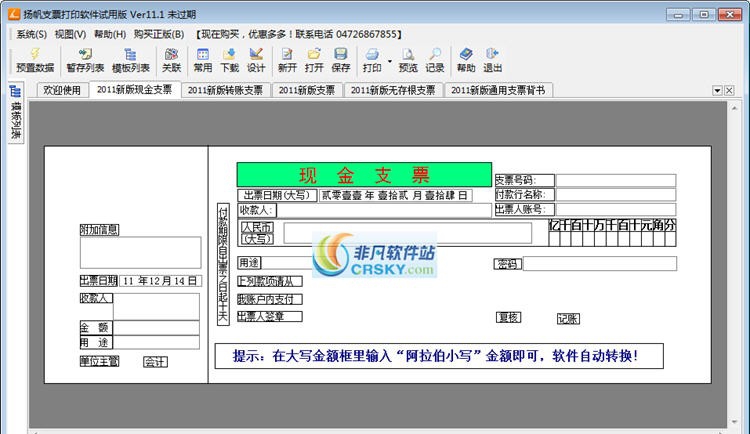Click the 单位主管 label on stub
The width and height of the screenshot is (750, 434).
point(99,361)
